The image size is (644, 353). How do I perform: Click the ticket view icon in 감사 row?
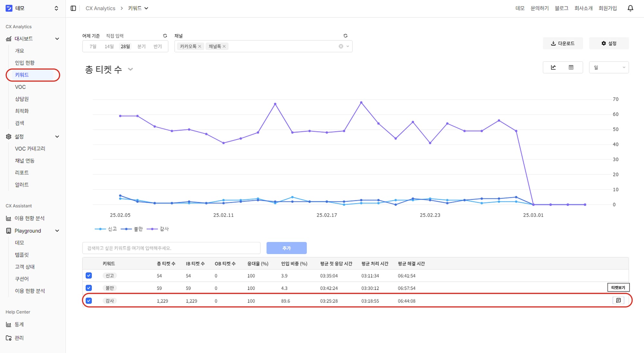pos(618,300)
